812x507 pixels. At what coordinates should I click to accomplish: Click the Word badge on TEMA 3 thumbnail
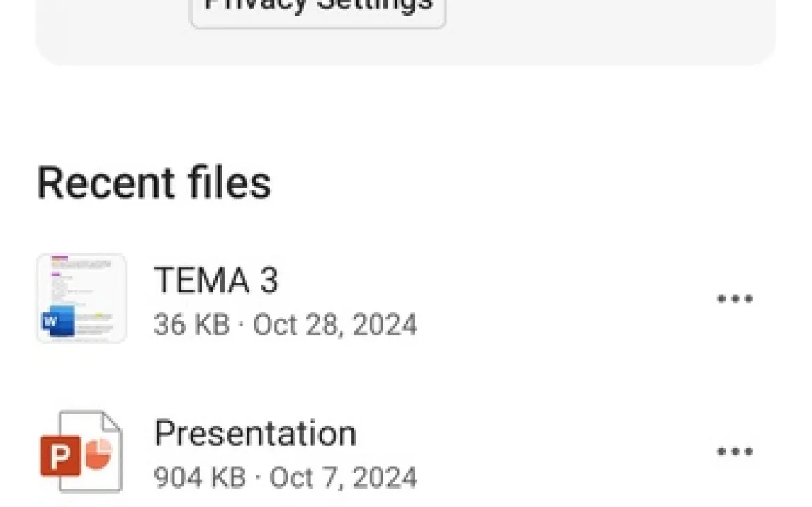[58, 323]
